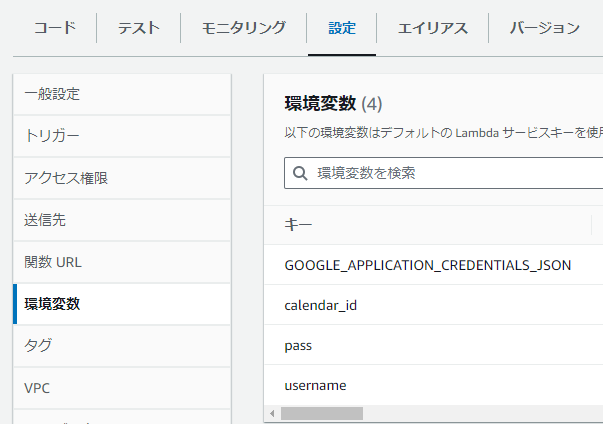The image size is (603, 424).
Task: Choose アクセス権限 in the sidebar
Action: [x=122, y=178]
